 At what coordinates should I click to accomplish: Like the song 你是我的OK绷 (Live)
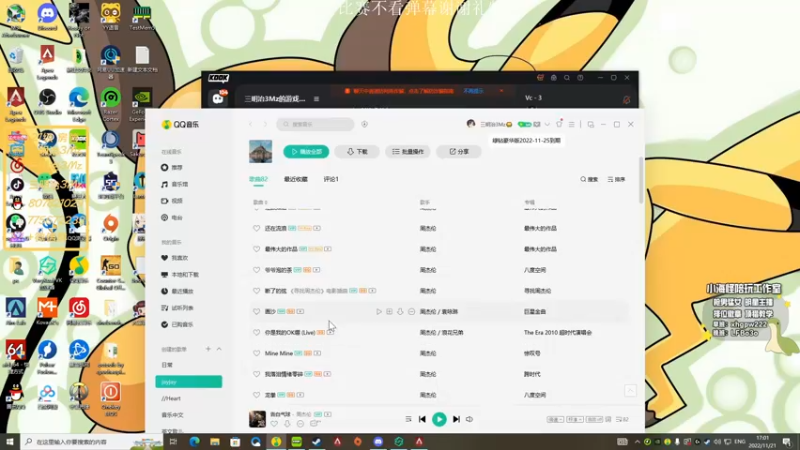(x=256, y=332)
